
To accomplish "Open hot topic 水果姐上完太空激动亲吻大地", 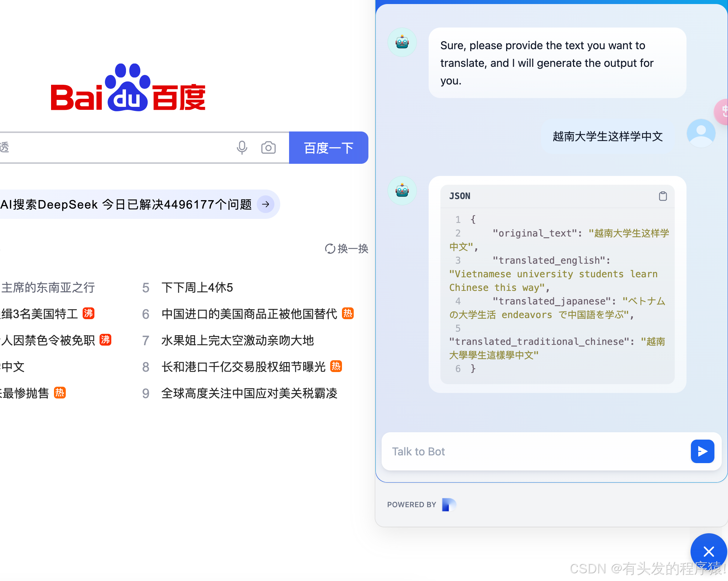I will [x=237, y=340].
